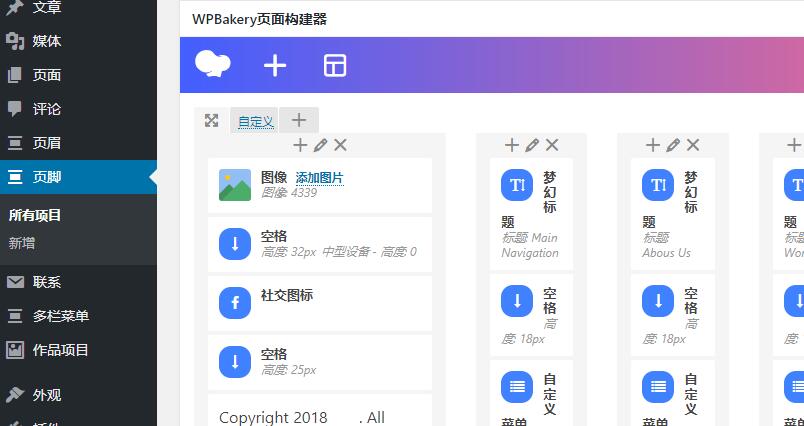Add element to first column via plus
Screen dimensions: 804x426
[300, 146]
